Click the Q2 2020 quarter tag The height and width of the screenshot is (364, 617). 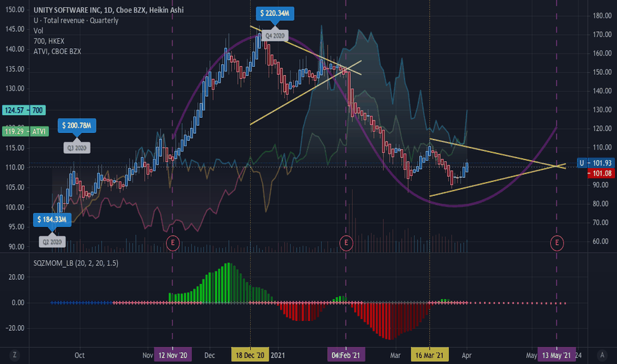click(x=52, y=242)
